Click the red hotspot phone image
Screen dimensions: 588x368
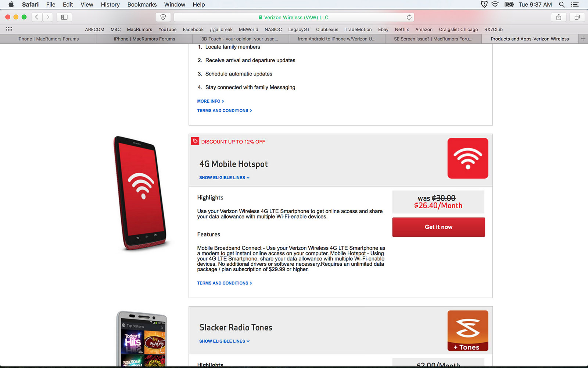140,193
